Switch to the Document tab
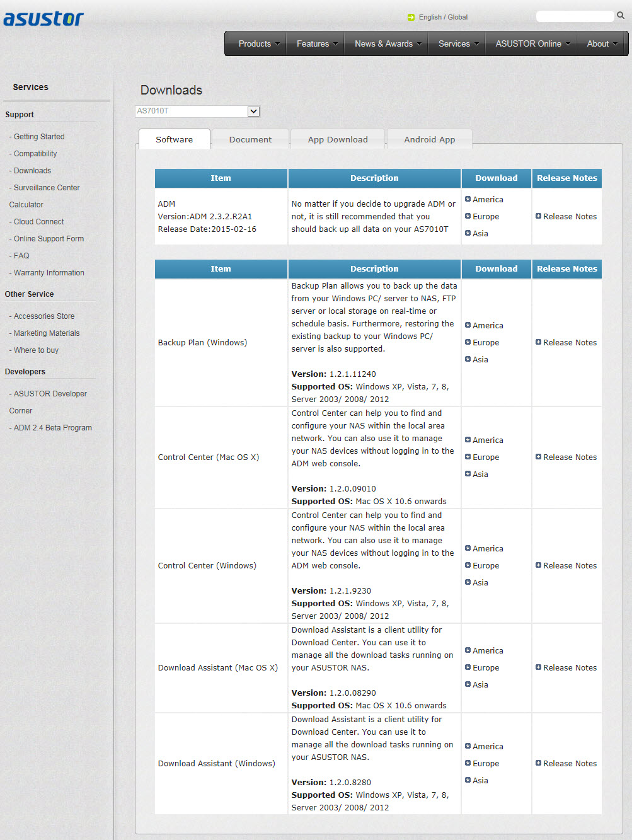632x840 pixels. pyautogui.click(x=250, y=139)
